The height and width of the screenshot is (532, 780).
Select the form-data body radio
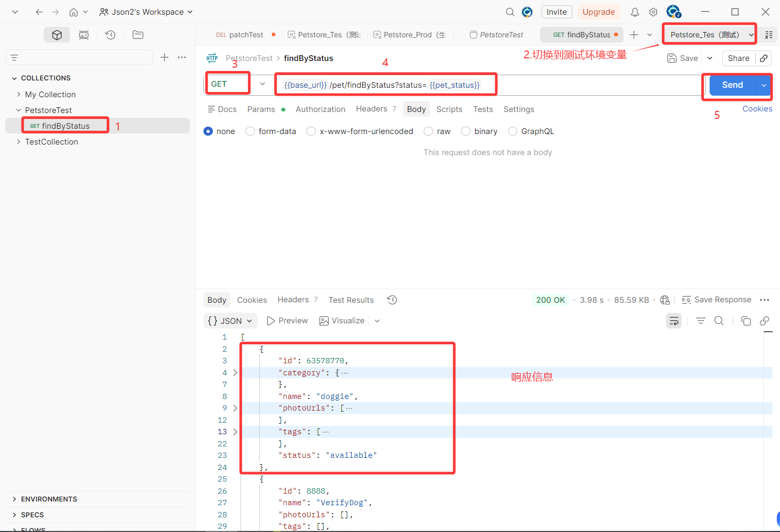[250, 131]
